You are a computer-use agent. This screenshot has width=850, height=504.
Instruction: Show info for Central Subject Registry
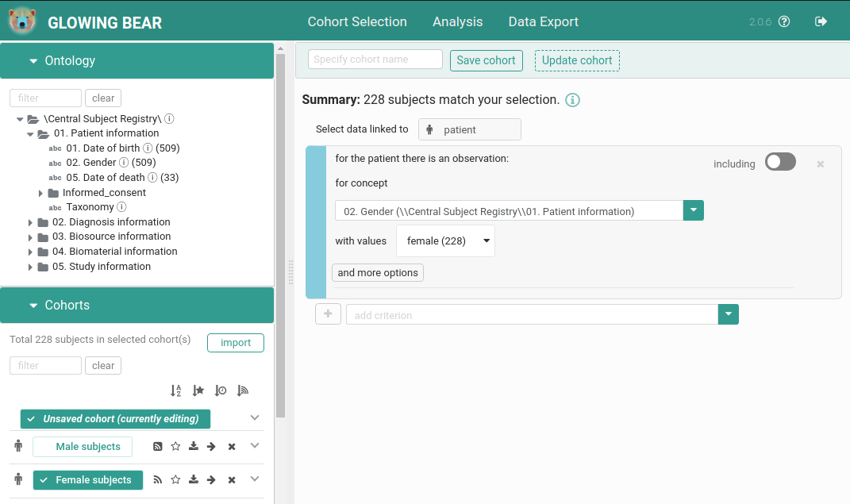tap(169, 119)
